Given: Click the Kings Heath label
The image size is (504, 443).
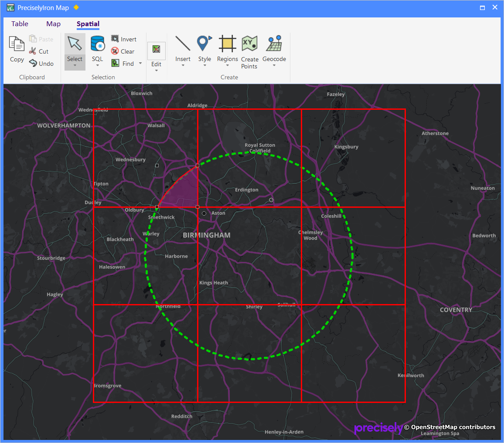Looking at the screenshot, I should click(x=214, y=283).
